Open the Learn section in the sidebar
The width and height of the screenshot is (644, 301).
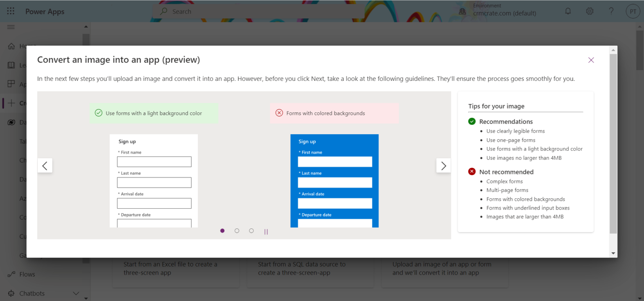pyautogui.click(x=10, y=65)
